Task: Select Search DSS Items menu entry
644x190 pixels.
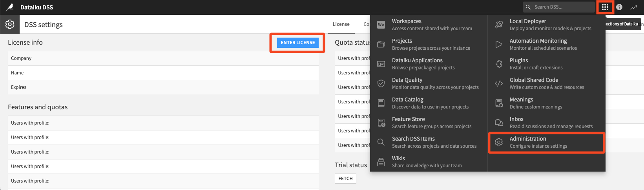Action: [429, 142]
